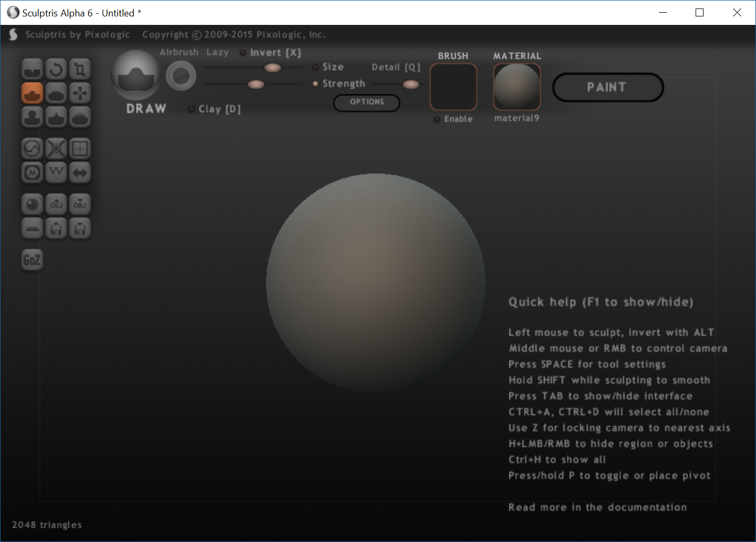Click the Detail [Q] slider handle
Viewport: 756px width, 542px height.
pyautogui.click(x=411, y=84)
